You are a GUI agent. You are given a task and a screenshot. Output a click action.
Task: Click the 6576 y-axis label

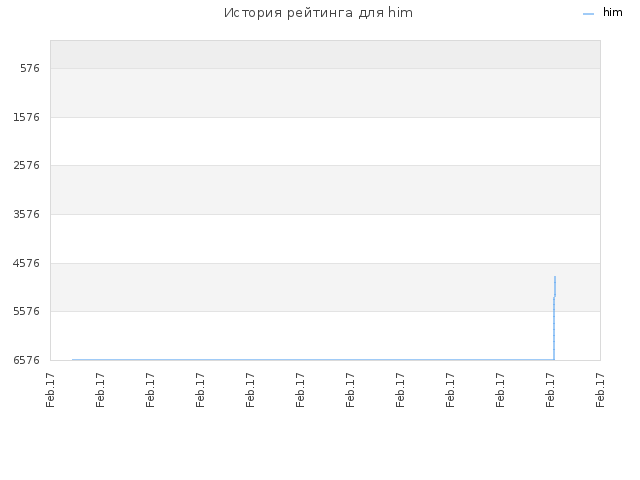click(26, 360)
